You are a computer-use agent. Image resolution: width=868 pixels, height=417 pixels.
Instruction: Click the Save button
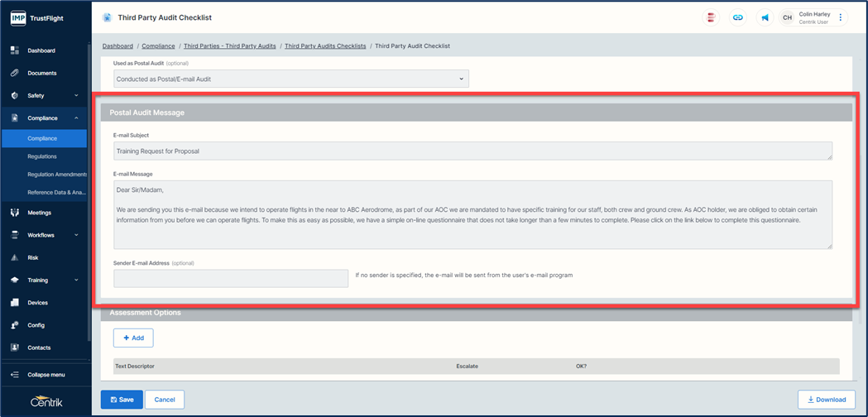pos(122,400)
